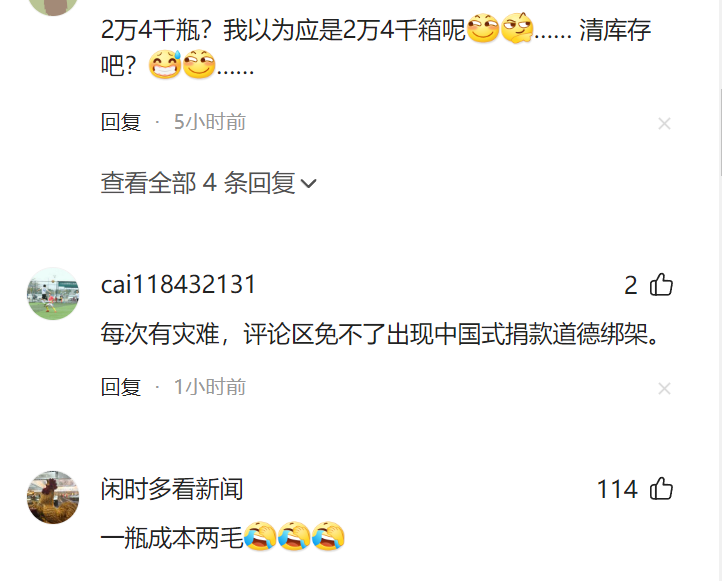722x581 pixels.
Task: Click the partial avatar of the top commenter
Action: 53,6
